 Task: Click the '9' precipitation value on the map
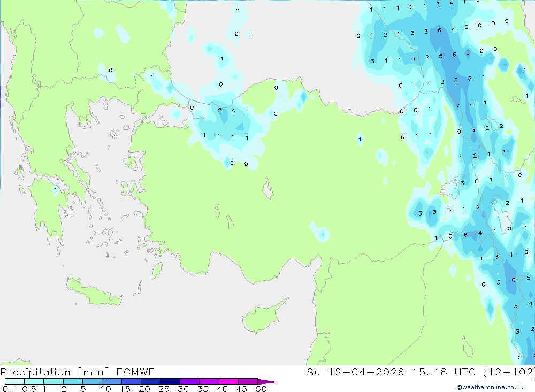tap(468, 53)
